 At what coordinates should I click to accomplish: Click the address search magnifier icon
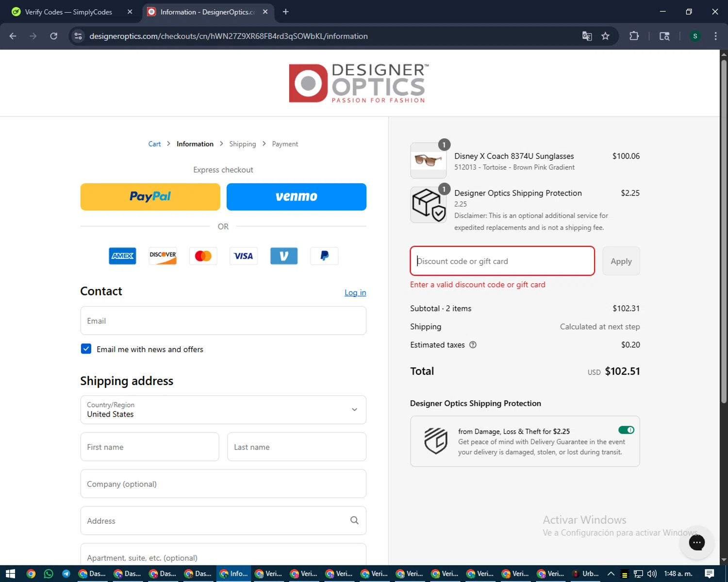[354, 520]
